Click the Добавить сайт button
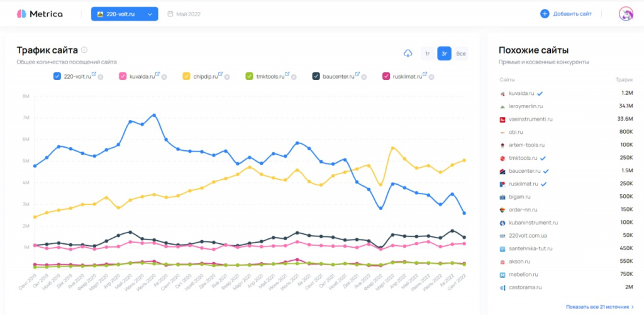 click(x=566, y=14)
